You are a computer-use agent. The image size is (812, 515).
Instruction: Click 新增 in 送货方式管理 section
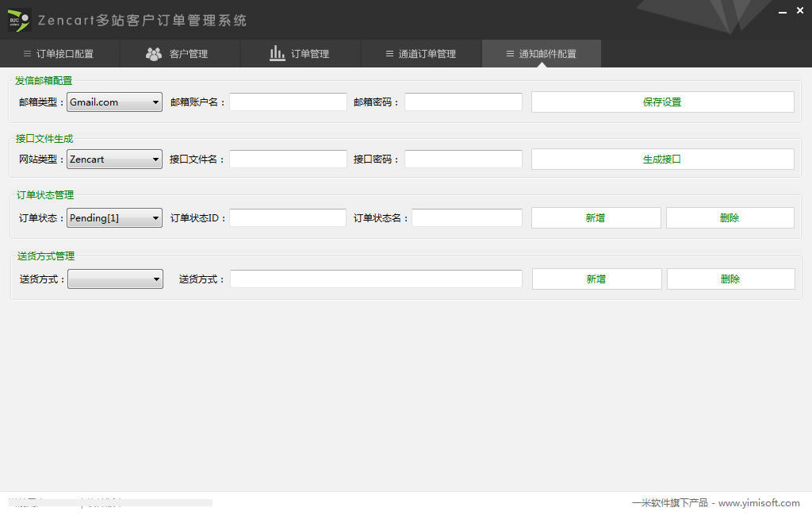pyautogui.click(x=596, y=279)
